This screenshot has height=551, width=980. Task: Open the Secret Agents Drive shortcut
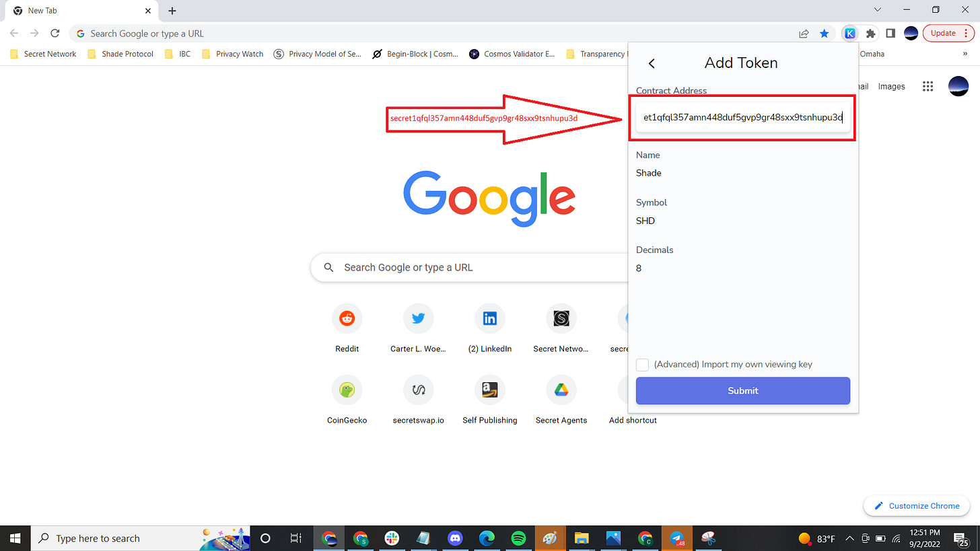pyautogui.click(x=561, y=400)
